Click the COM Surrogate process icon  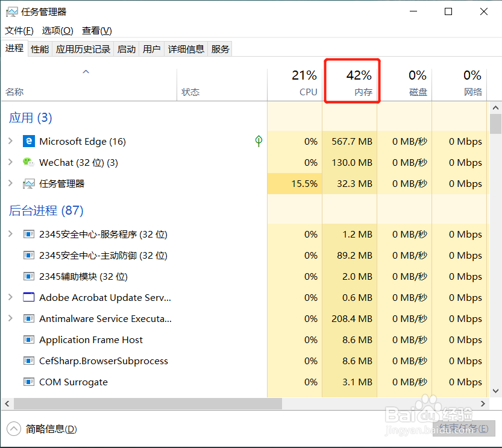coord(29,382)
